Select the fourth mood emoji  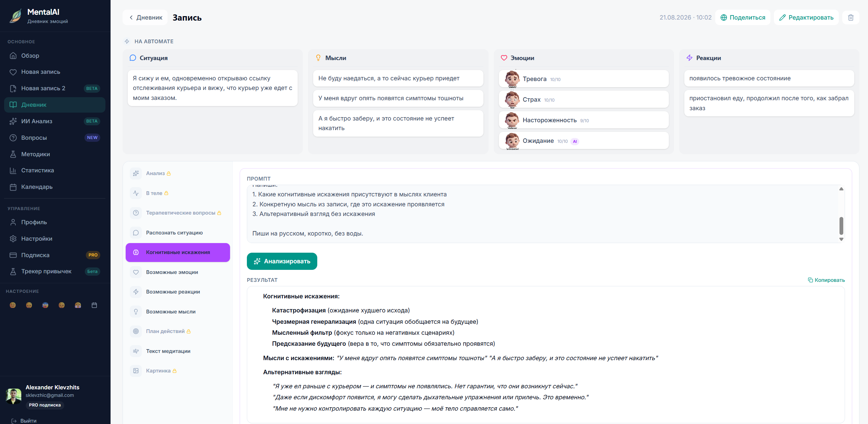62,305
